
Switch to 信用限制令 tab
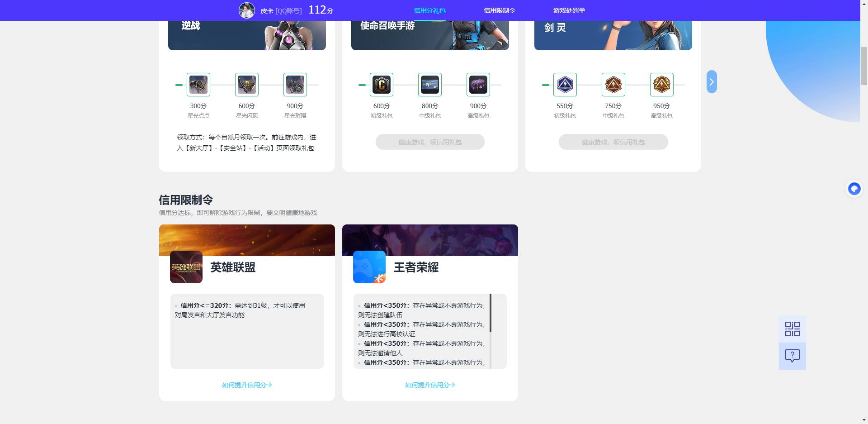point(499,10)
